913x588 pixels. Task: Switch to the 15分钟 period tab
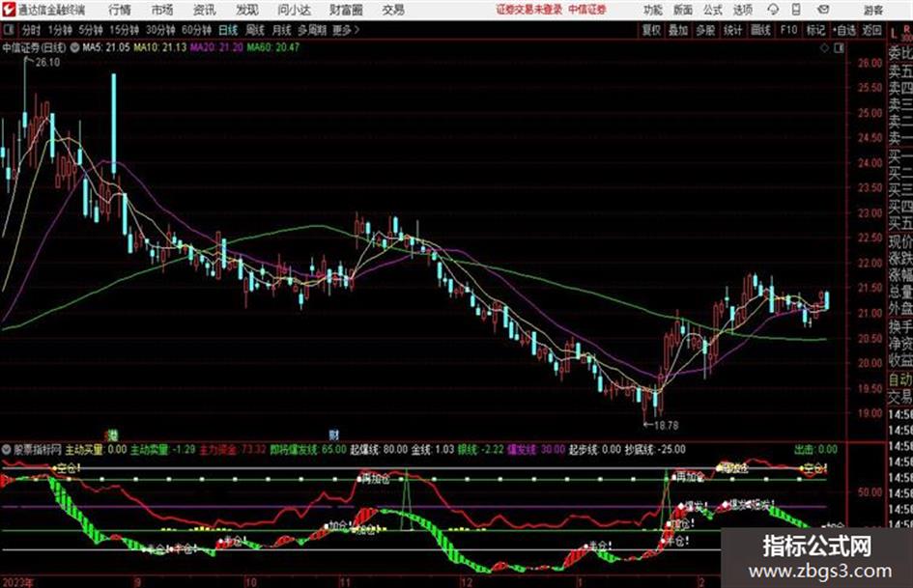(124, 30)
